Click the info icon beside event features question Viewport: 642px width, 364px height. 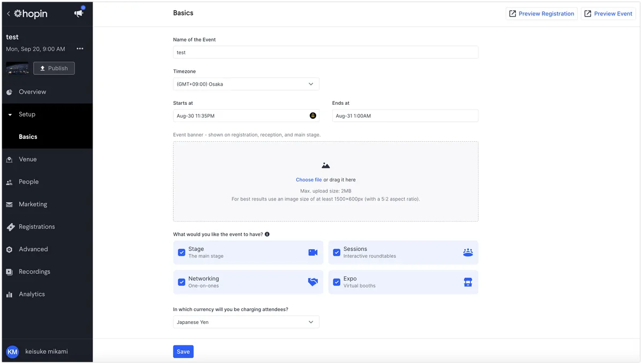coord(267,234)
